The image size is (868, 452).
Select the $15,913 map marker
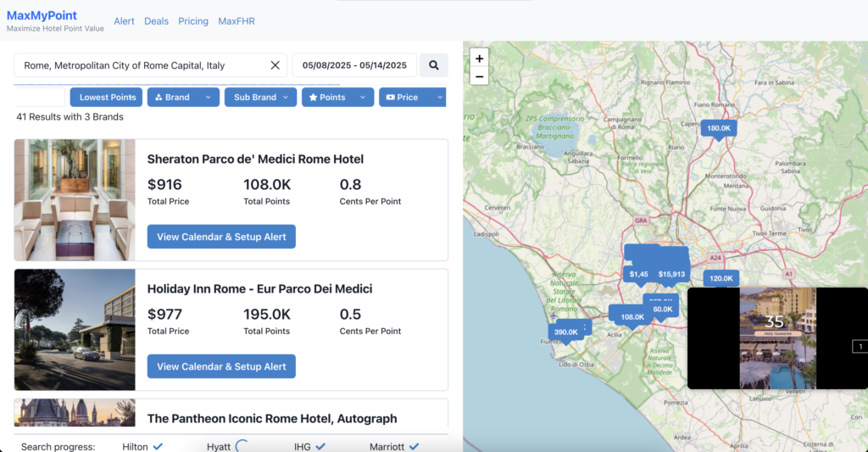tap(671, 274)
